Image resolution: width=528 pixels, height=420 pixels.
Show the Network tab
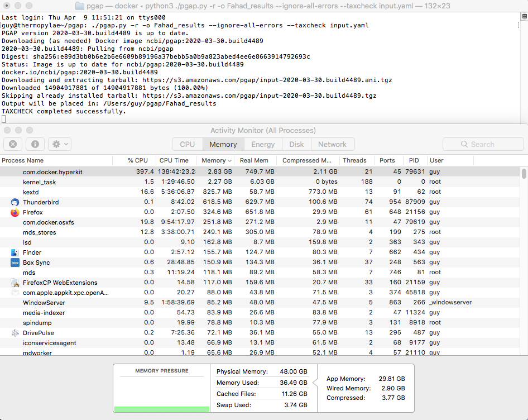[332, 144]
